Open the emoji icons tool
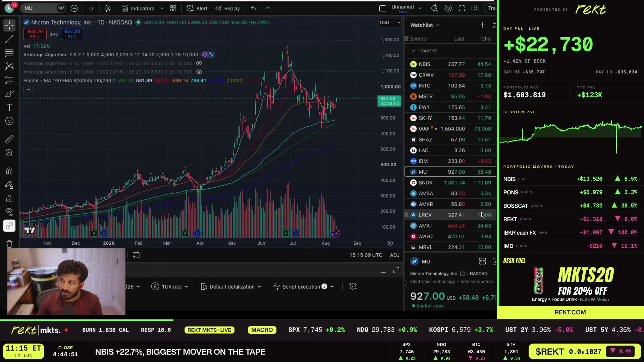Viewport: 644px width, 362px height. click(x=9, y=121)
